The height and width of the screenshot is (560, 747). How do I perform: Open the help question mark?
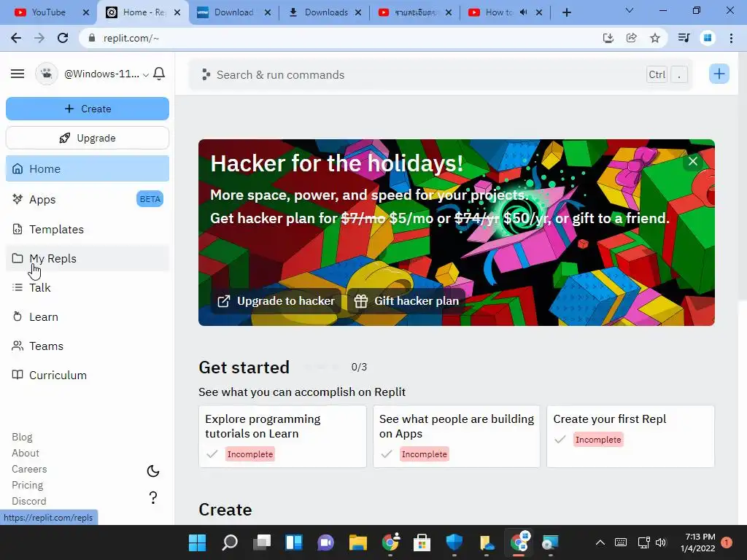153,497
